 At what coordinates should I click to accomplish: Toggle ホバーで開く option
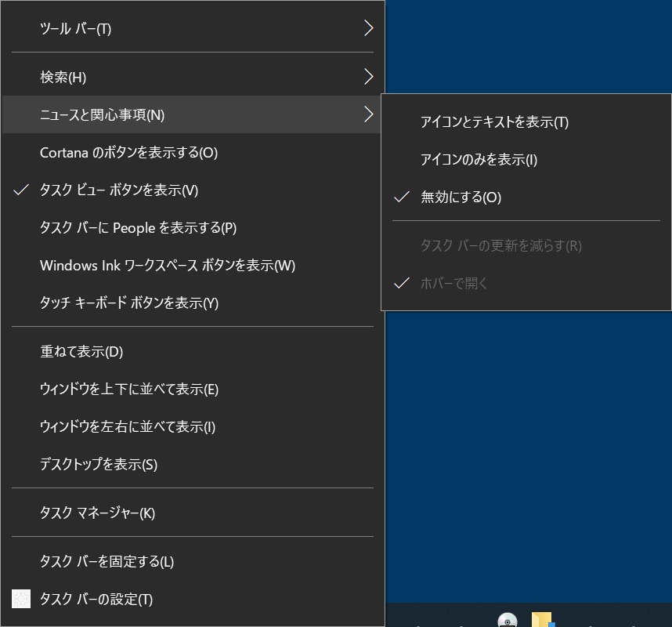click(x=526, y=283)
